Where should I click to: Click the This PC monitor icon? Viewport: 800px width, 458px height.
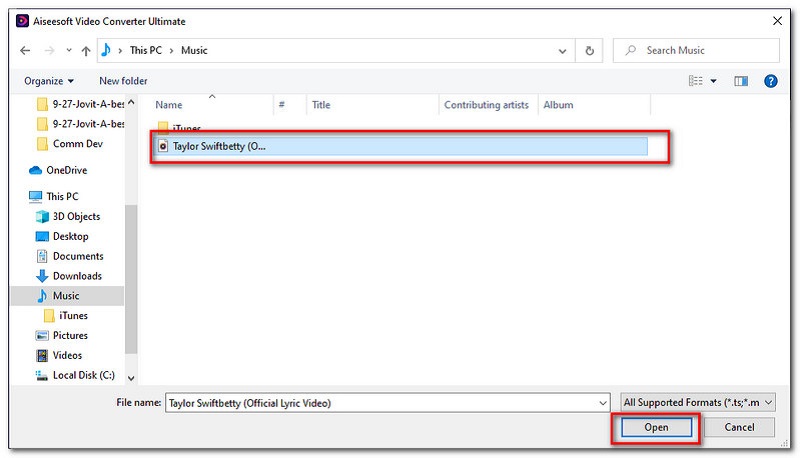(35, 196)
